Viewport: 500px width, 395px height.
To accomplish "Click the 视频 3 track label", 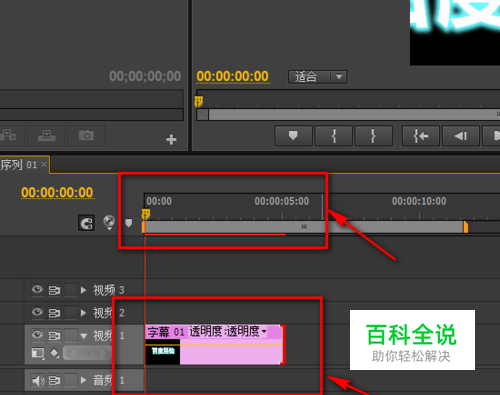I will point(109,290).
